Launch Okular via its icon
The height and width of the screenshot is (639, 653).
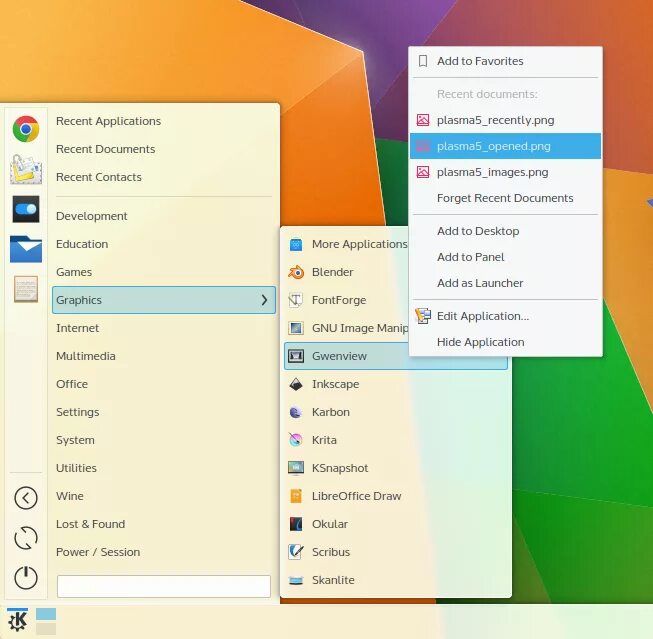(296, 524)
